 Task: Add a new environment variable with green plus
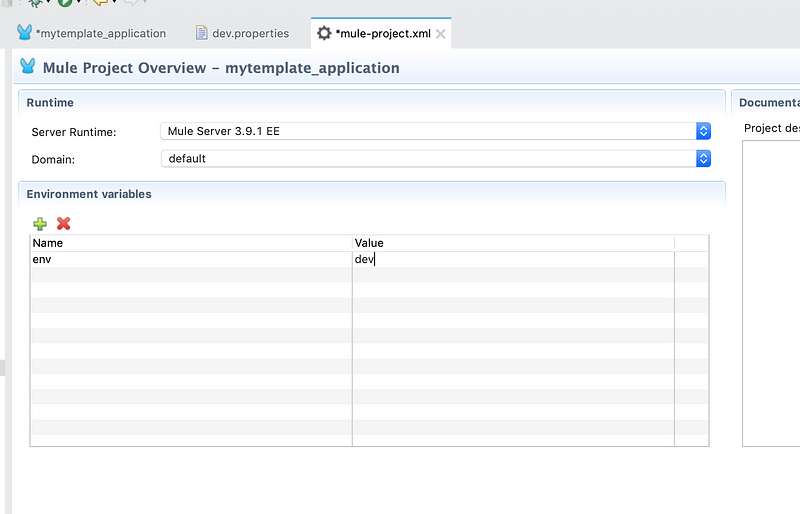[40, 224]
